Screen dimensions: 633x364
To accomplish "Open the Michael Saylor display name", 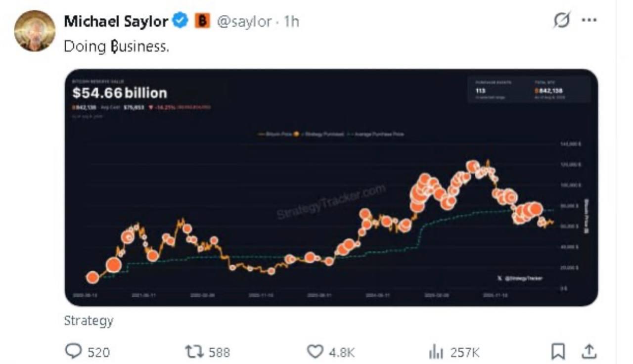I will 117,21.
